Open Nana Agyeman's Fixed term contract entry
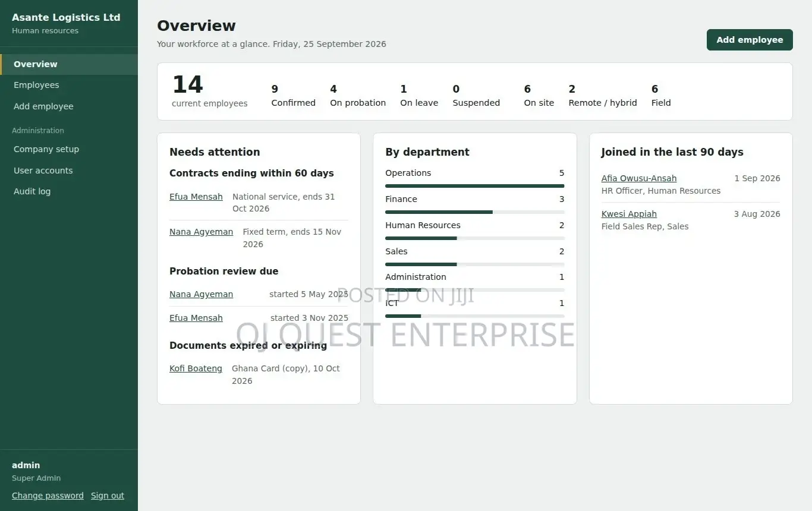 201,232
